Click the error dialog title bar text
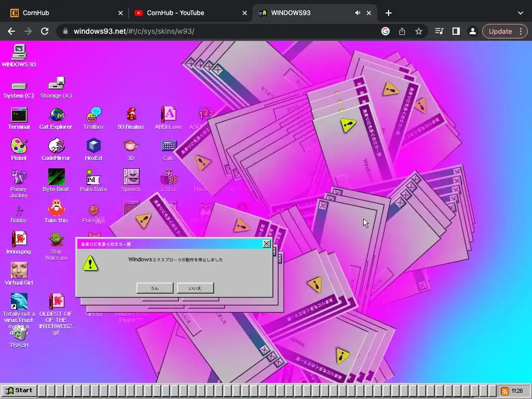The image size is (532, 399). pyautogui.click(x=106, y=244)
